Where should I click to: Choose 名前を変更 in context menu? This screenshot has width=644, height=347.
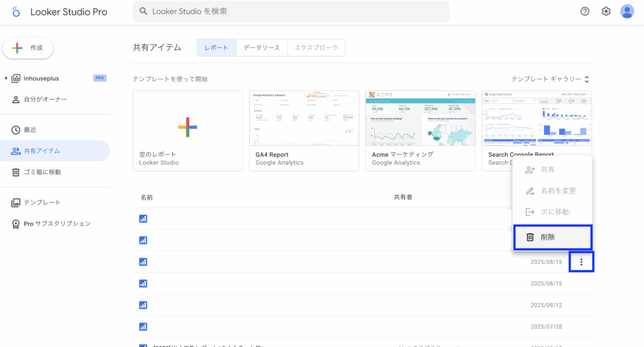(552, 191)
